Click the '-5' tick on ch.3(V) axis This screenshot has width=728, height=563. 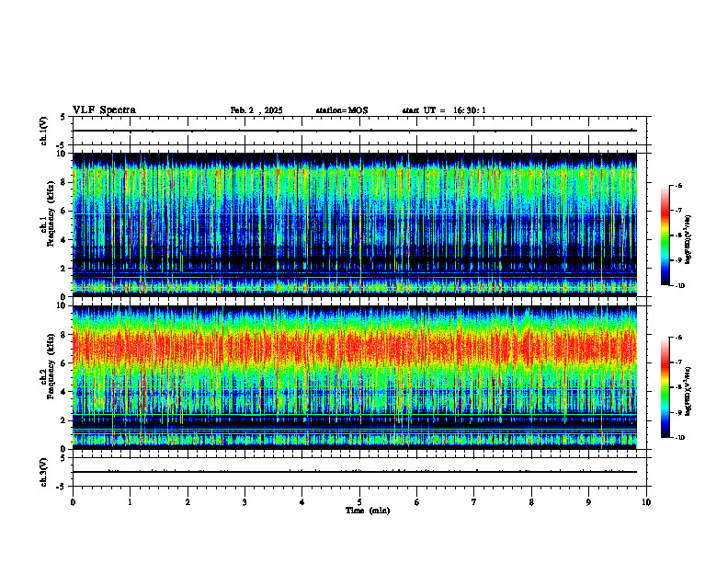click(62, 487)
